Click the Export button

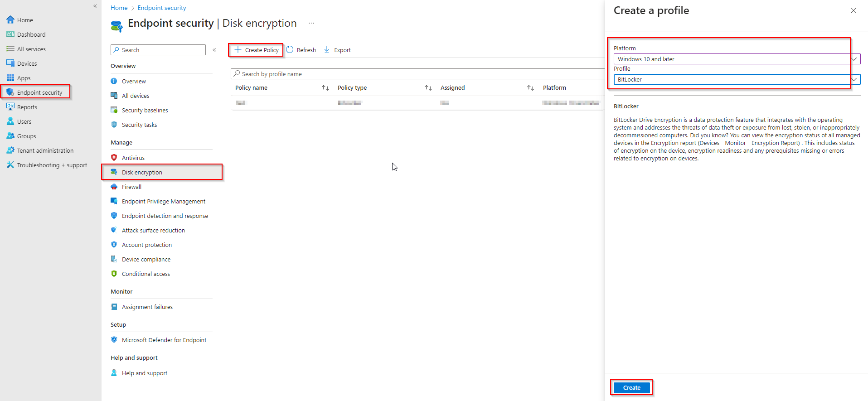(x=337, y=50)
